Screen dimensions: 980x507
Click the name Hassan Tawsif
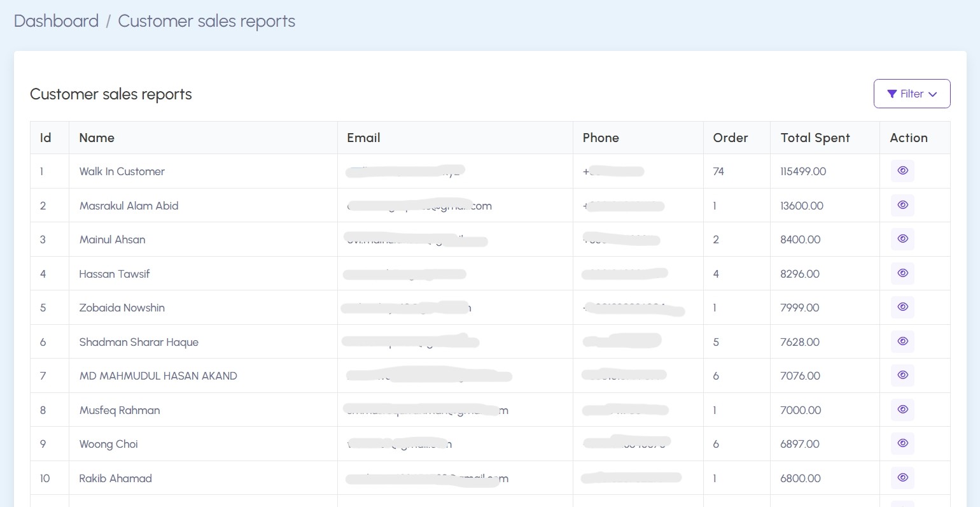115,274
